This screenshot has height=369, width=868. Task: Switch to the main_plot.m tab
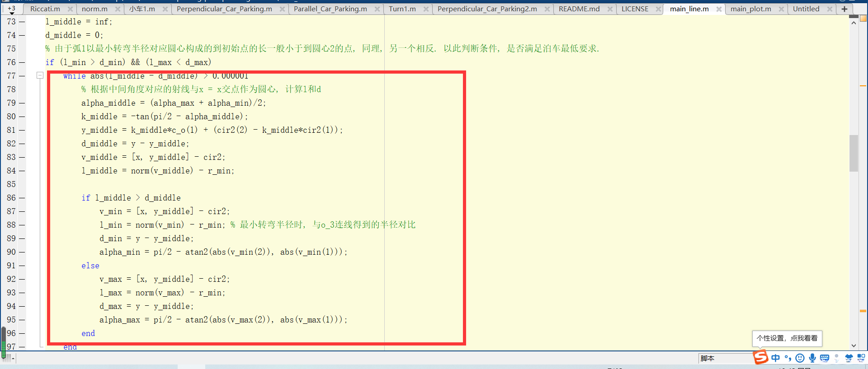(x=751, y=9)
